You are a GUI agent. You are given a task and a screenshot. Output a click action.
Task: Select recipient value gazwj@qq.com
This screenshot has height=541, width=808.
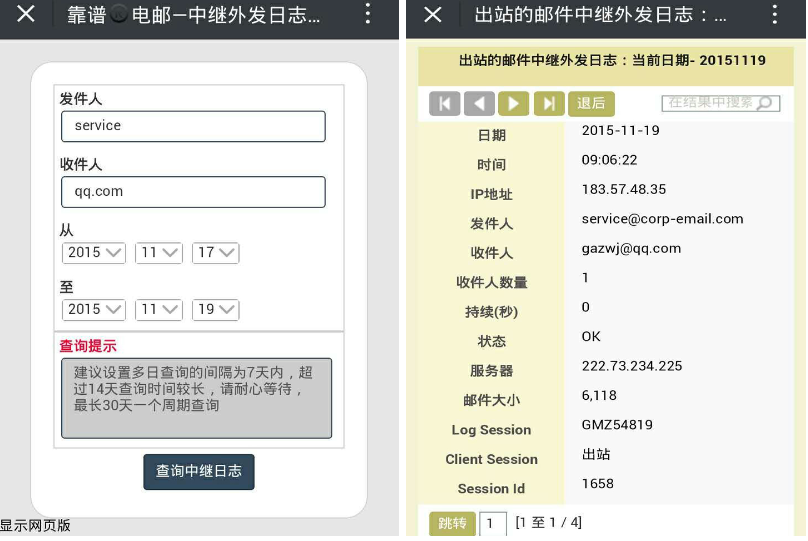pos(631,248)
